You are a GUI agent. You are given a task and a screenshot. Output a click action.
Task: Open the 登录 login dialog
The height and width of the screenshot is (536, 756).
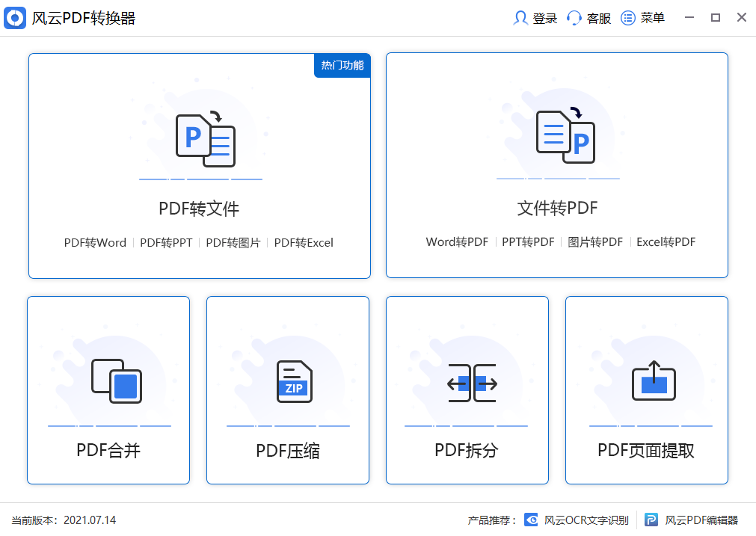click(x=534, y=17)
